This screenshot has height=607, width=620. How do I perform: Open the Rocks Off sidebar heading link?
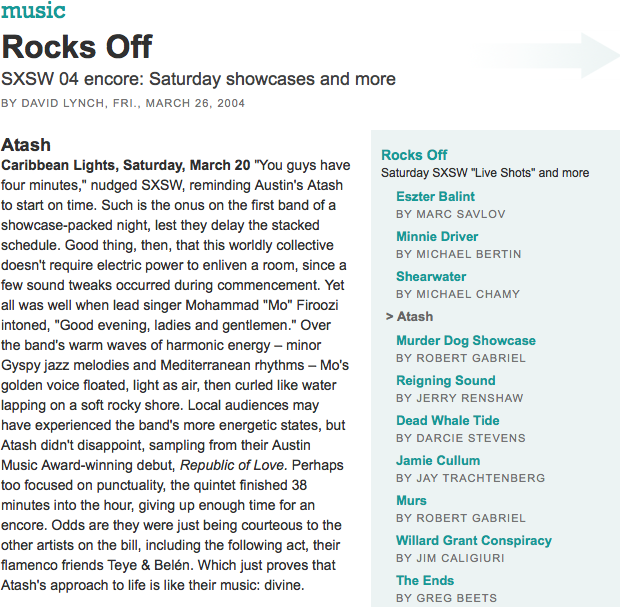pyautogui.click(x=414, y=155)
